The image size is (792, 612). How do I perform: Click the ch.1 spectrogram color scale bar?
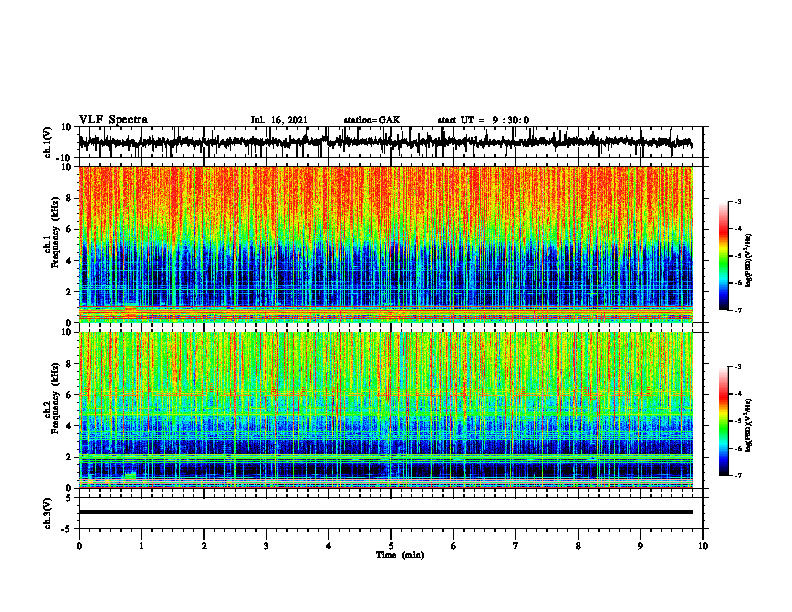click(724, 256)
